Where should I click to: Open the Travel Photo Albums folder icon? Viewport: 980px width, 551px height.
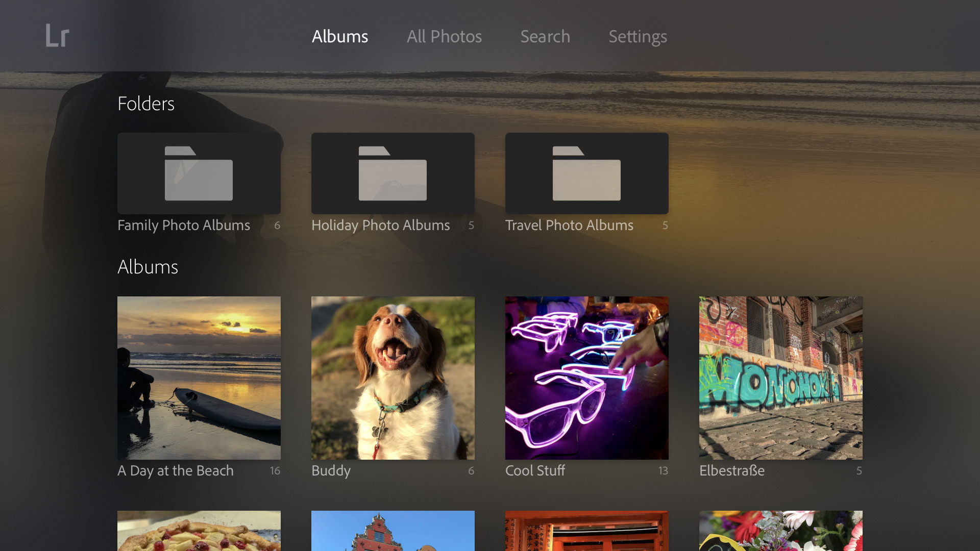point(586,173)
